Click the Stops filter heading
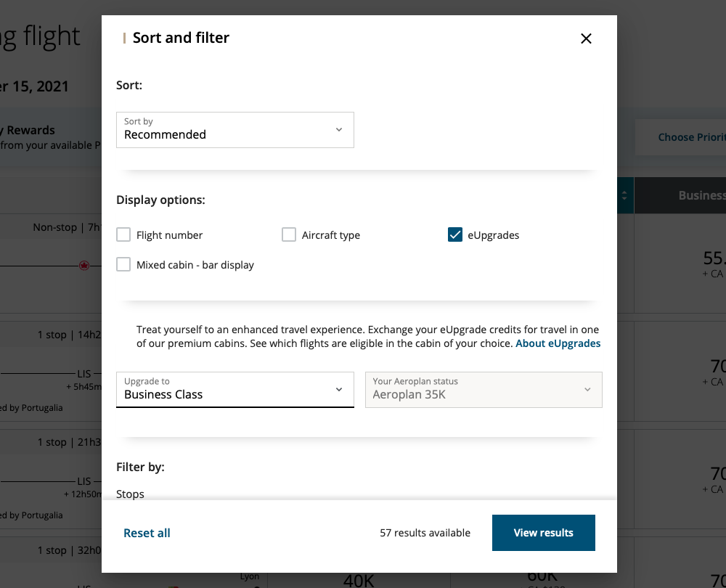Viewport: 726px width, 588px height. 131,494
